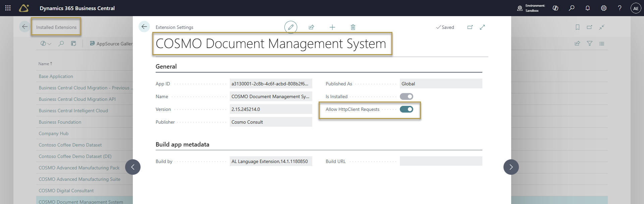Go back from the Installed Extensions list
This screenshot has height=204, width=644.
click(25, 27)
